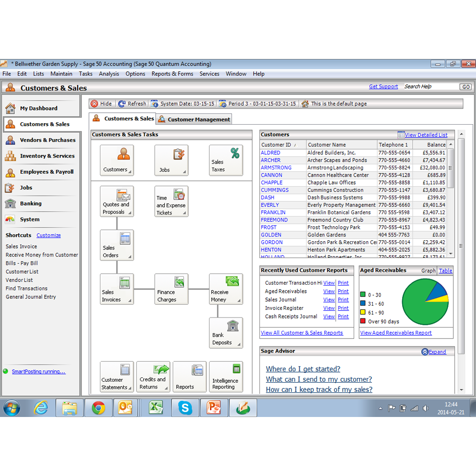Change the System Date 03-15-15
The image size is (476, 476).
[183, 104]
